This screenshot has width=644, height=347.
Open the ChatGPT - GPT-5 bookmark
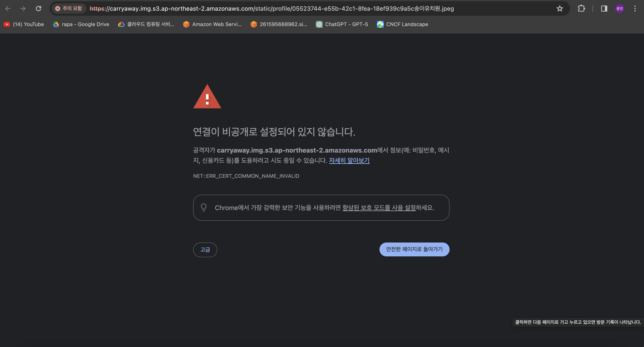coord(342,24)
